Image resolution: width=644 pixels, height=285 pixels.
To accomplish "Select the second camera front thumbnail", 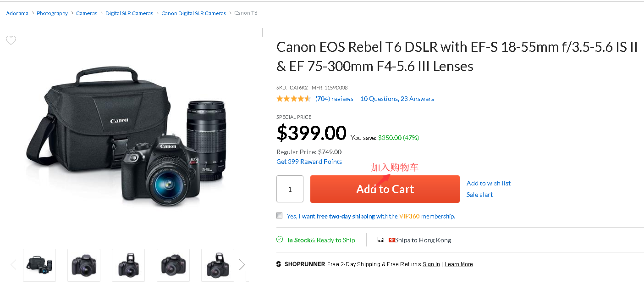I will click(84, 265).
